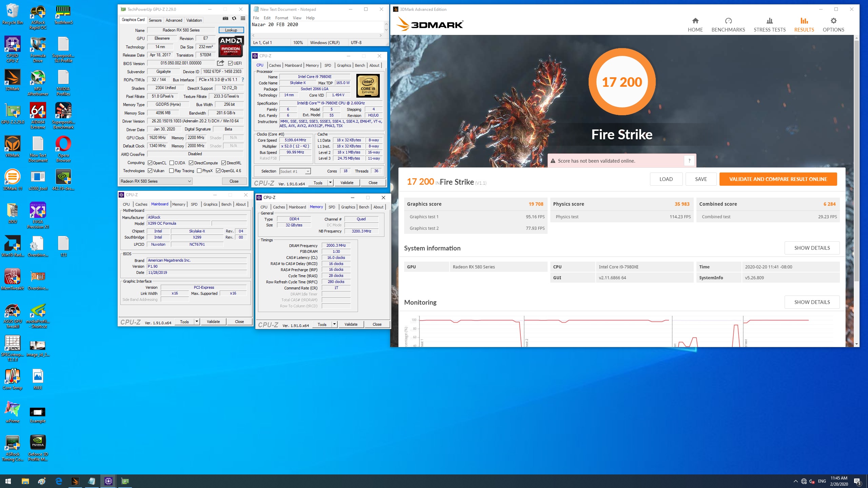This screenshot has height=488, width=868.
Task: Click the Notepad horizontal scrollbar
Action: tap(317, 35)
